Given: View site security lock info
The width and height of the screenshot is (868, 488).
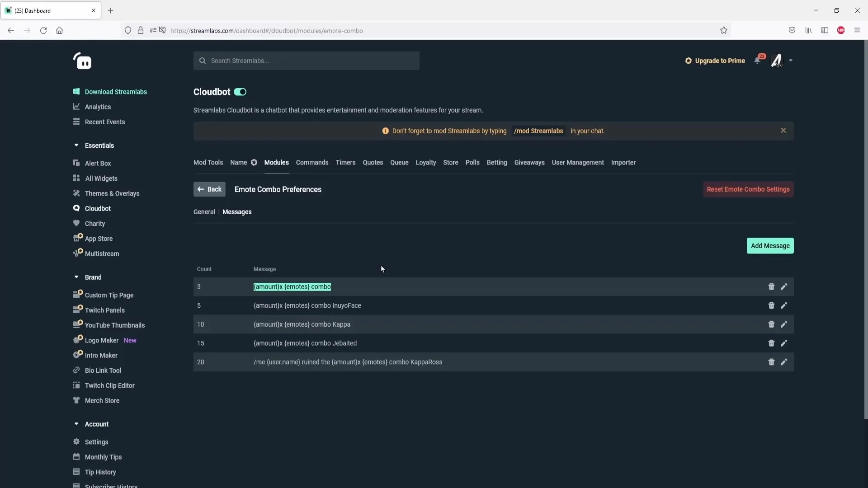Looking at the screenshot, I should (141, 30).
